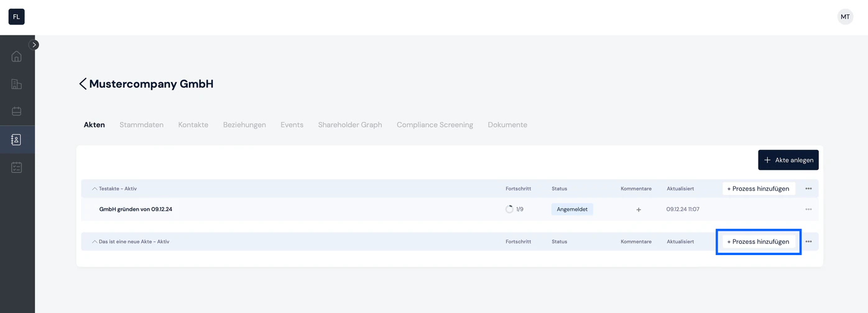Viewport: 868px width, 313px height.
Task: Click the 09.12.24 11:07 timestamp
Action: coord(683,209)
